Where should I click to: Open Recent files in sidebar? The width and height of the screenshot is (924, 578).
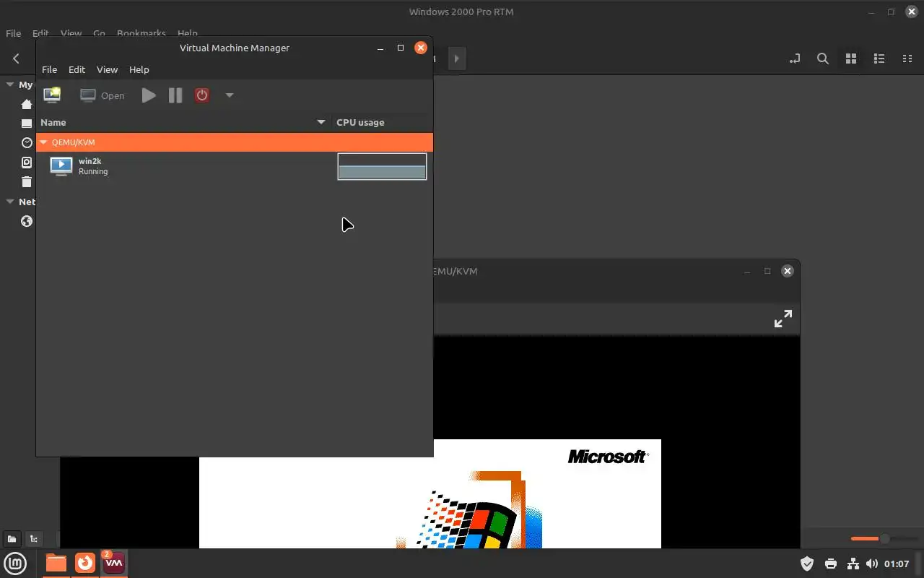(x=27, y=143)
